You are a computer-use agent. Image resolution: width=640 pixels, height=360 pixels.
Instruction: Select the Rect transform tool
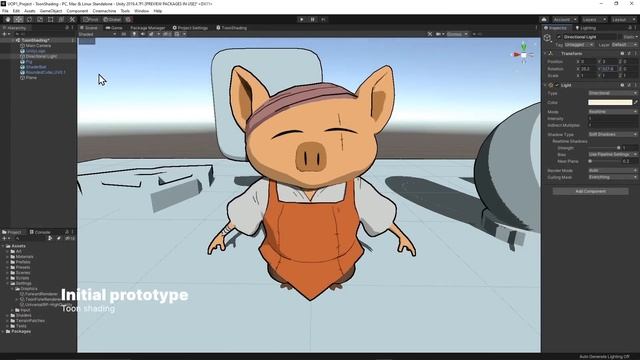point(51,19)
